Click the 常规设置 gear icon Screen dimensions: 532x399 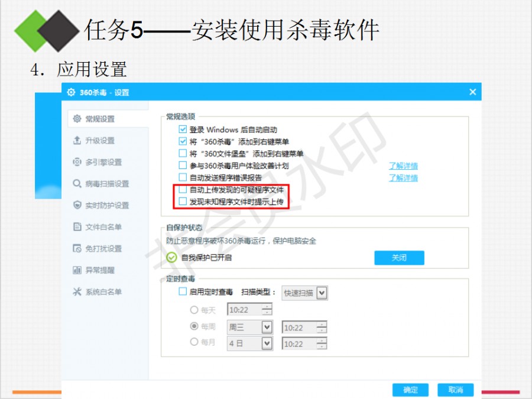click(x=77, y=119)
